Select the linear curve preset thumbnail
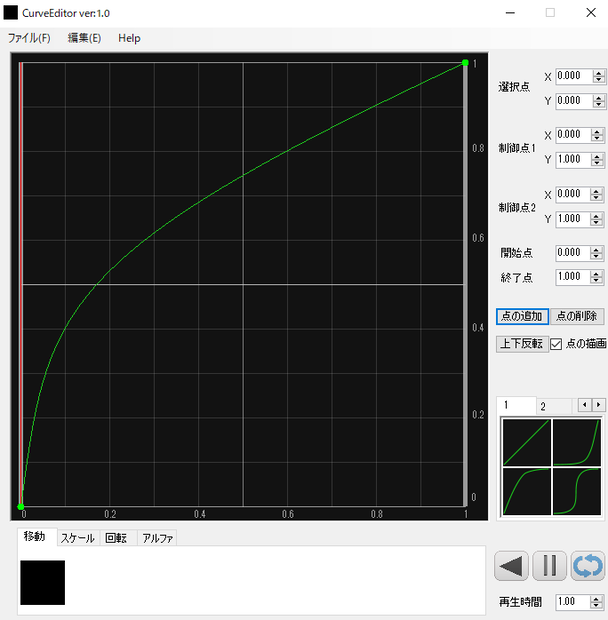 click(527, 442)
